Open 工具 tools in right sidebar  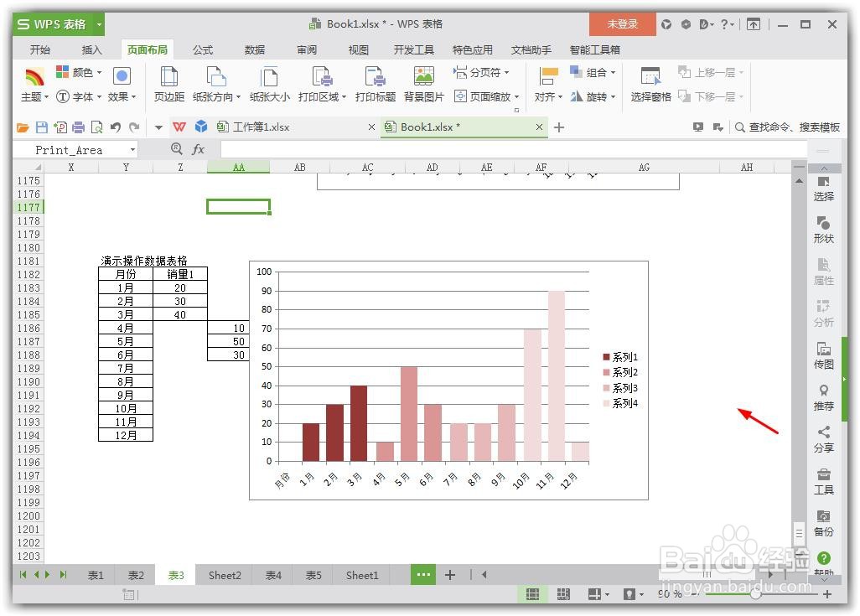click(823, 482)
